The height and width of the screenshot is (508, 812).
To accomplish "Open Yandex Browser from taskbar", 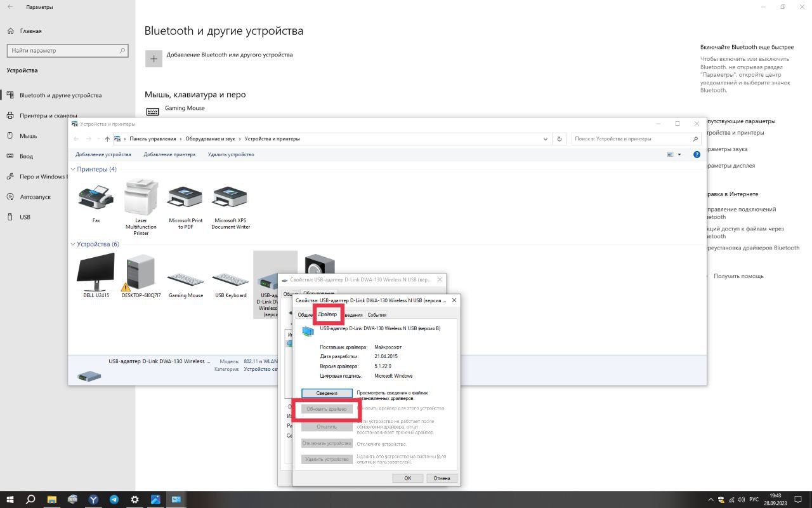I will tap(93, 500).
